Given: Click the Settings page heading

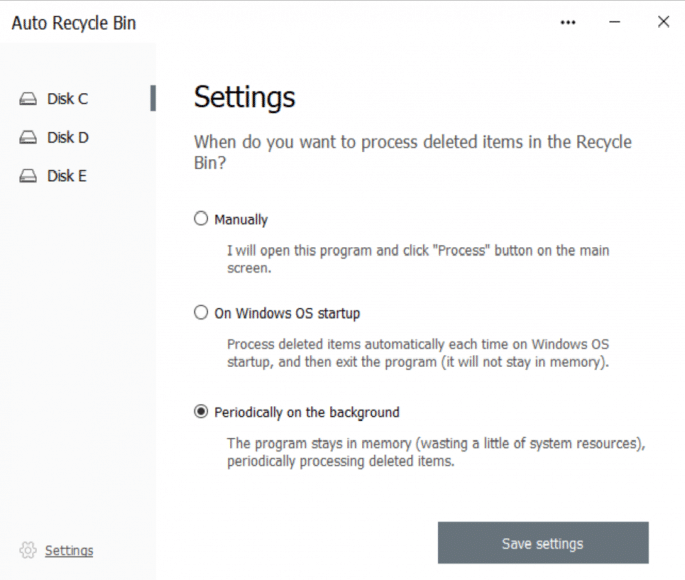Looking at the screenshot, I should coord(244,97).
